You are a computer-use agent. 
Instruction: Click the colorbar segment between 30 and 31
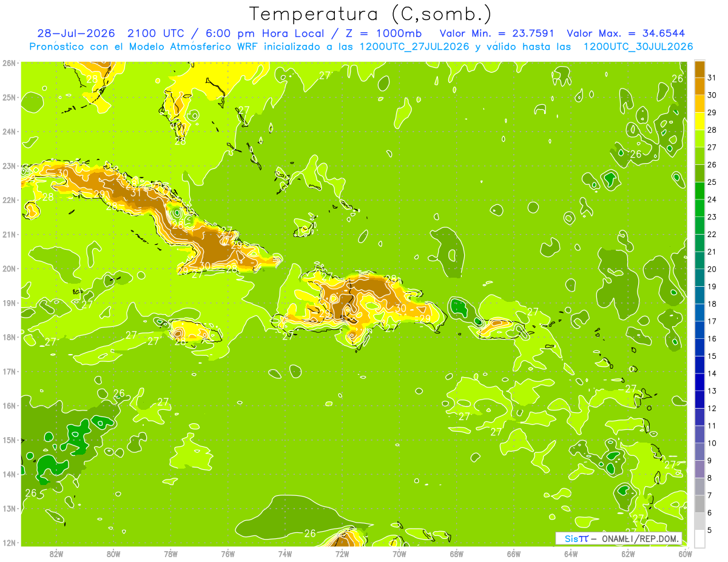(x=699, y=86)
